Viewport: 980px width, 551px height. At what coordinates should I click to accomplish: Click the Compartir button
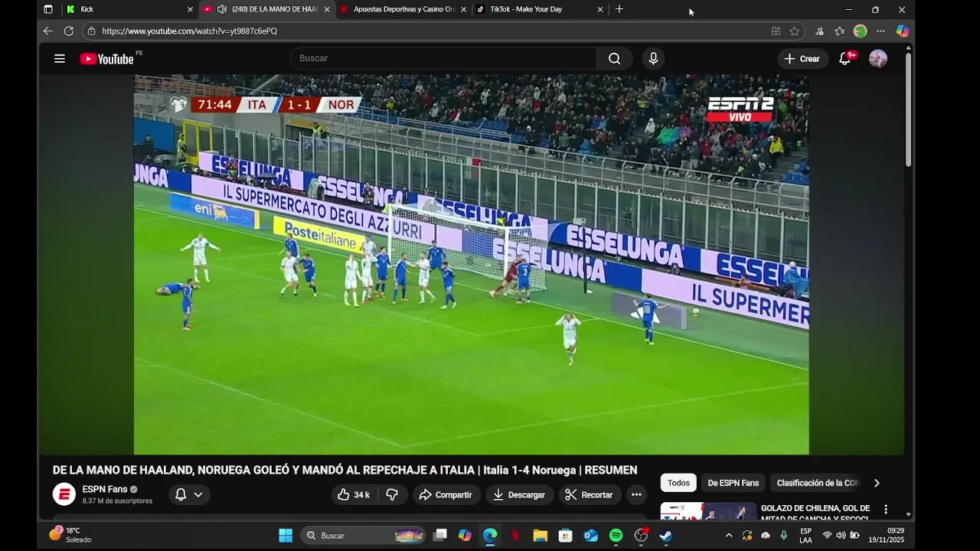tap(446, 495)
